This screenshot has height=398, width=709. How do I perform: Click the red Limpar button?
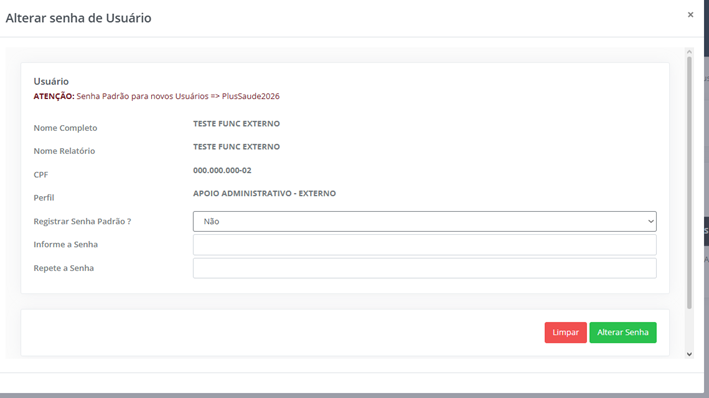tap(565, 332)
